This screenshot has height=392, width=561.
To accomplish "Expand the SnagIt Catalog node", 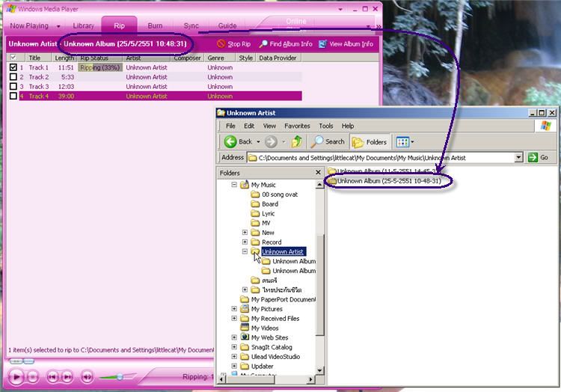I will (234, 347).
